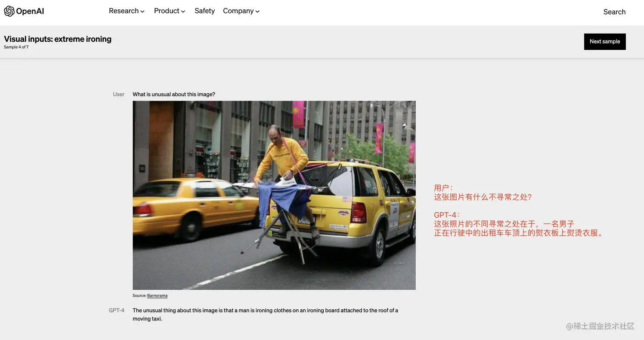Screen dimensions: 644x340
Task: Open the Company menu
Action: coord(238,11)
